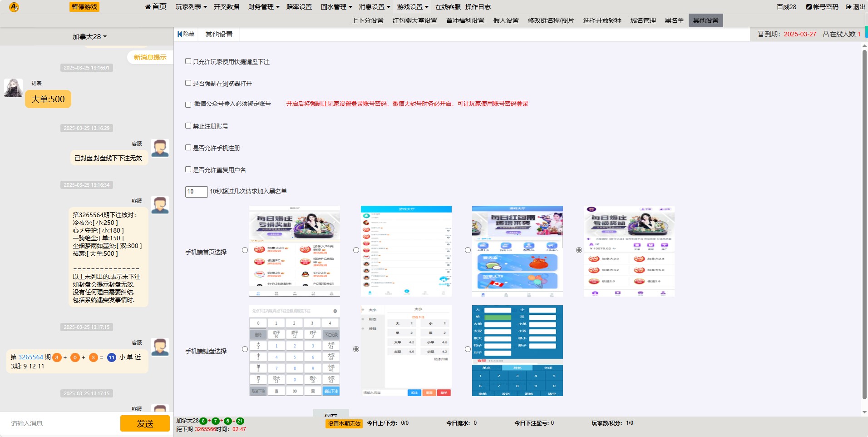Click the 客服 avatar beside 已封盘 message

pyautogui.click(x=160, y=148)
